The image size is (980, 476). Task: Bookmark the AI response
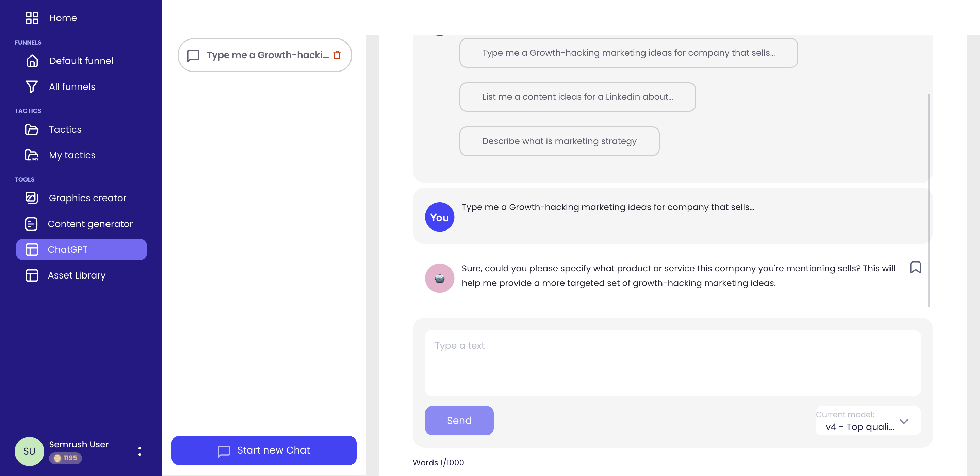(x=915, y=267)
